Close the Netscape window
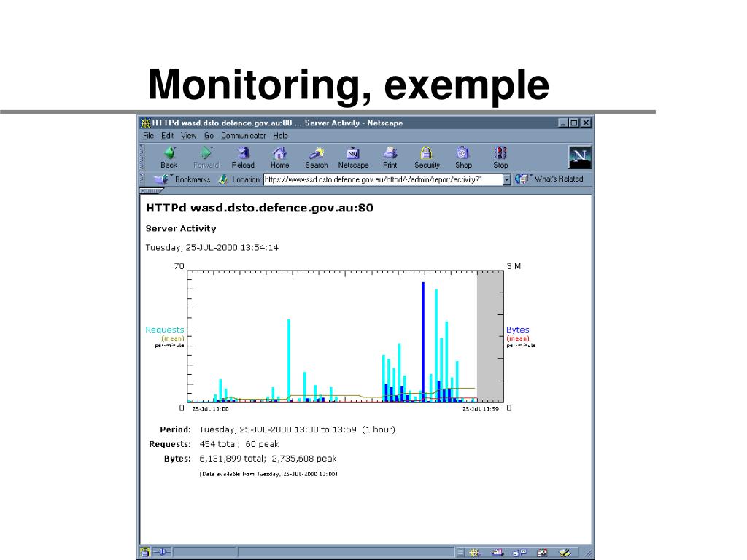 click(x=586, y=122)
